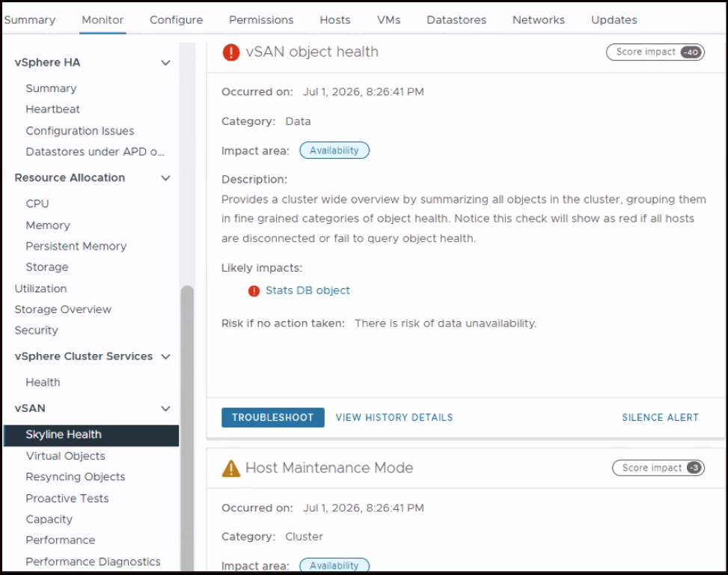
Task: Switch to the Monitor tab
Action: [103, 20]
